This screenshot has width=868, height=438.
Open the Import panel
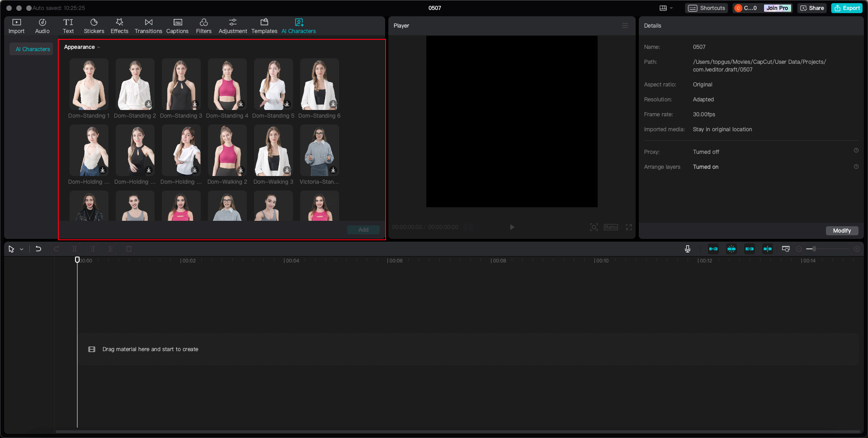point(16,25)
